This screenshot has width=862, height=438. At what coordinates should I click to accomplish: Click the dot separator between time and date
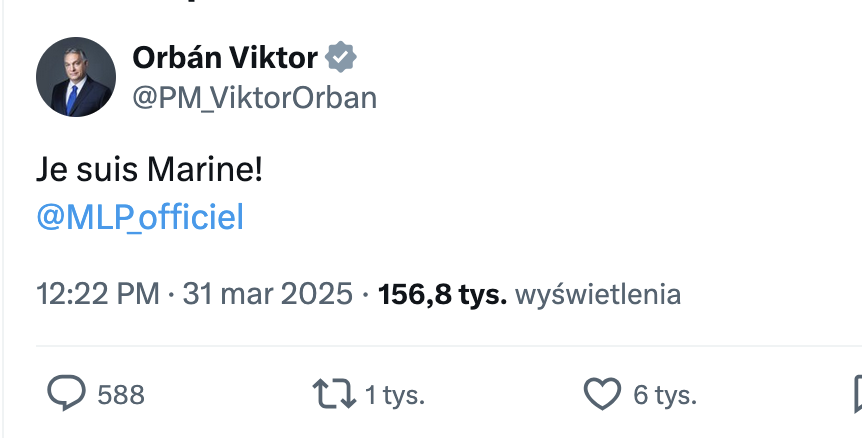click(171, 295)
